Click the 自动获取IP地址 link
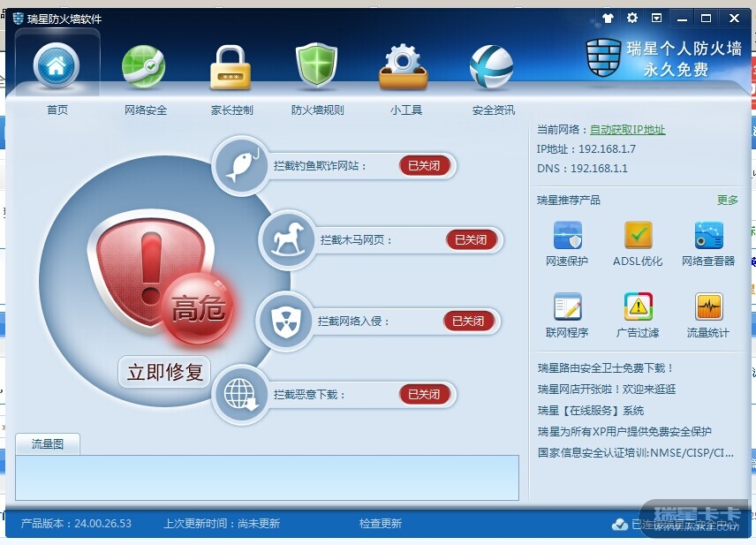 (627, 130)
